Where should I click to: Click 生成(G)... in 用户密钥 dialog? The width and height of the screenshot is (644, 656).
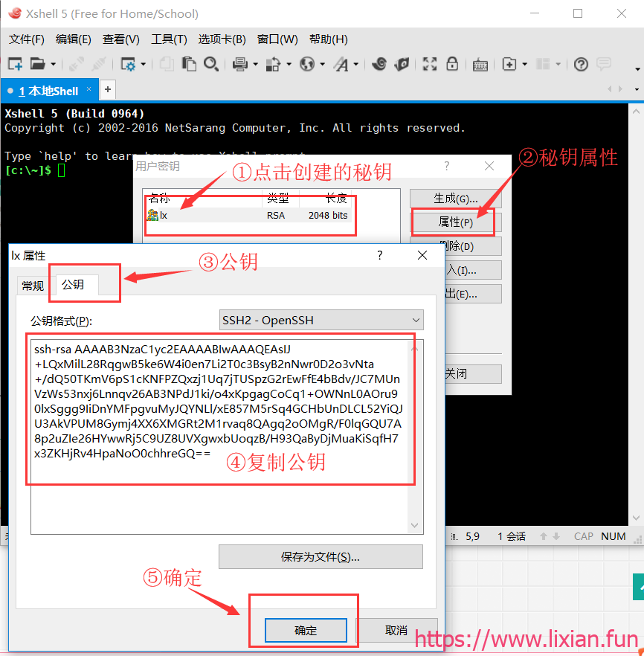[455, 199]
